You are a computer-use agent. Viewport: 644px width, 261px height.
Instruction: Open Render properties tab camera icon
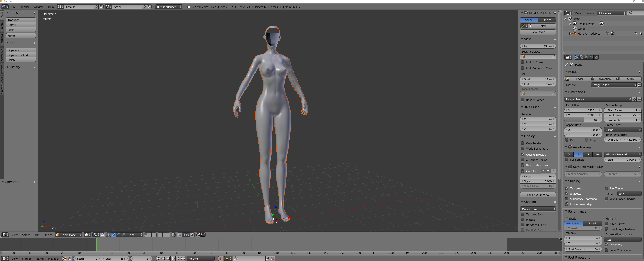click(576, 57)
